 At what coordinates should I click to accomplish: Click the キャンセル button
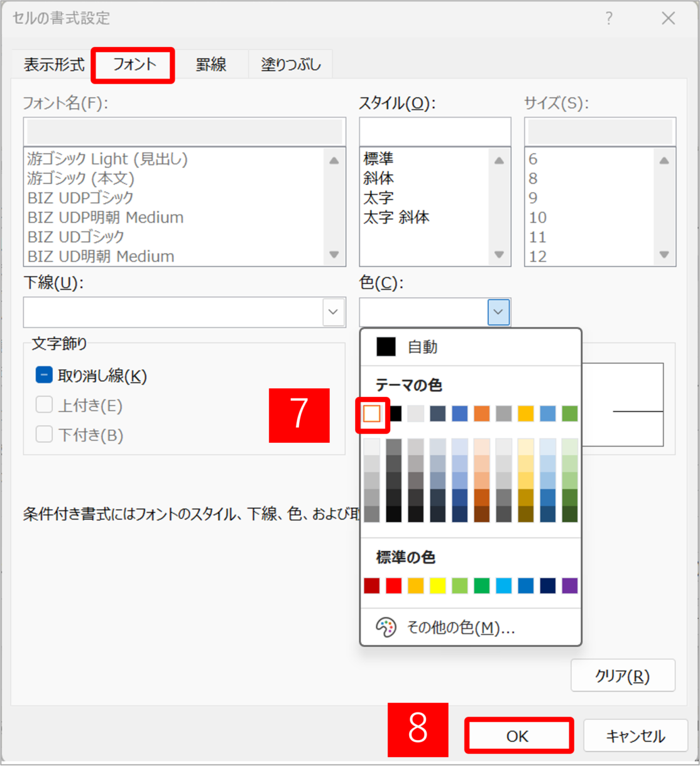click(635, 736)
